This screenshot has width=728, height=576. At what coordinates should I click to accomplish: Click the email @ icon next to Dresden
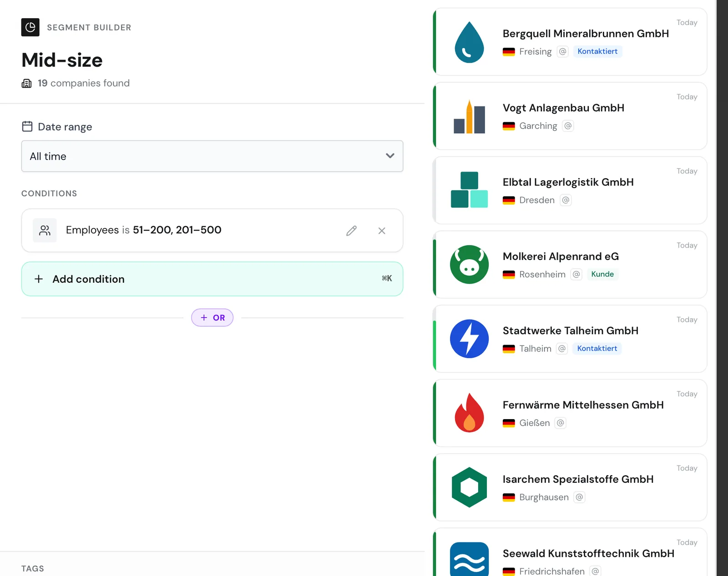pos(566,200)
